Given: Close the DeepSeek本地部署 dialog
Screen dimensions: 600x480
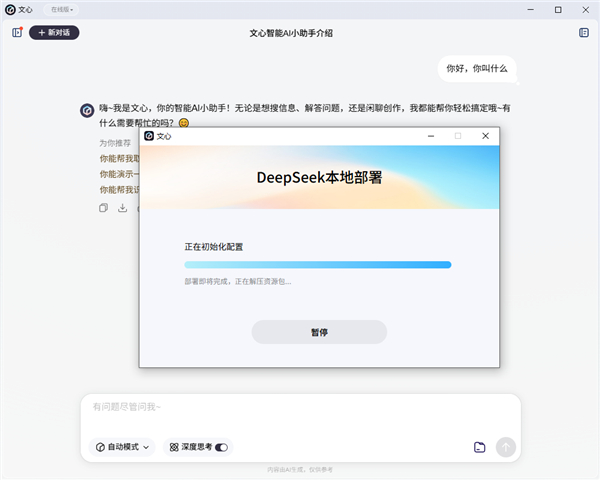Looking at the screenshot, I should [x=485, y=136].
